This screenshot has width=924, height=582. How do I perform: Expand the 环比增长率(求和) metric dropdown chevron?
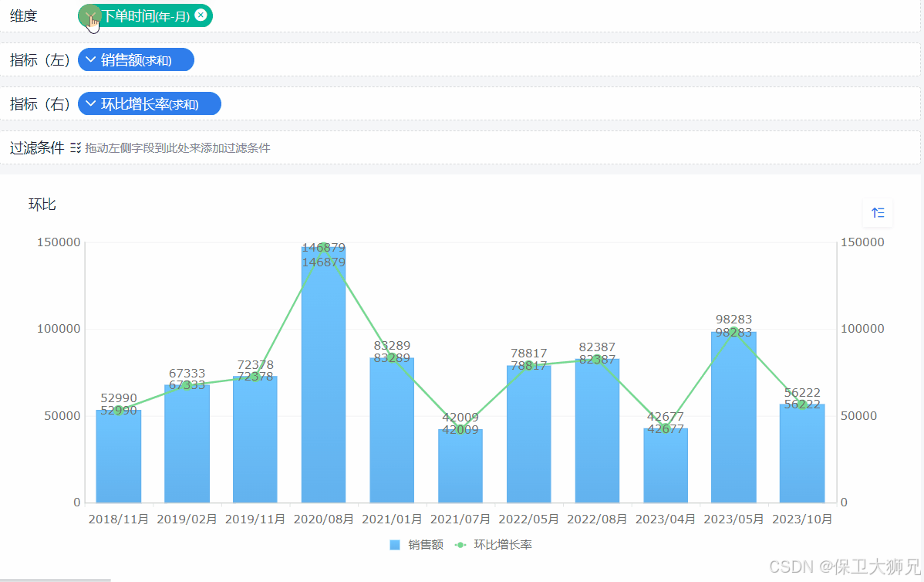point(91,103)
